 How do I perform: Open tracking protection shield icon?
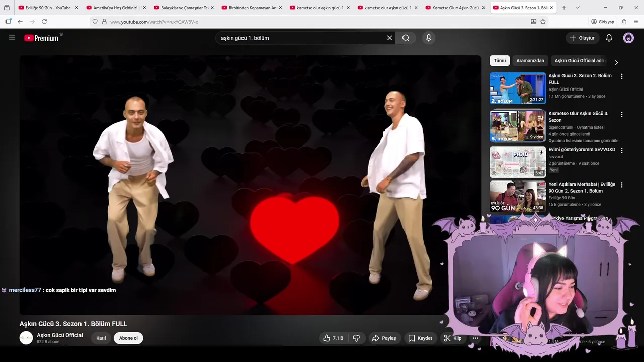95,22
